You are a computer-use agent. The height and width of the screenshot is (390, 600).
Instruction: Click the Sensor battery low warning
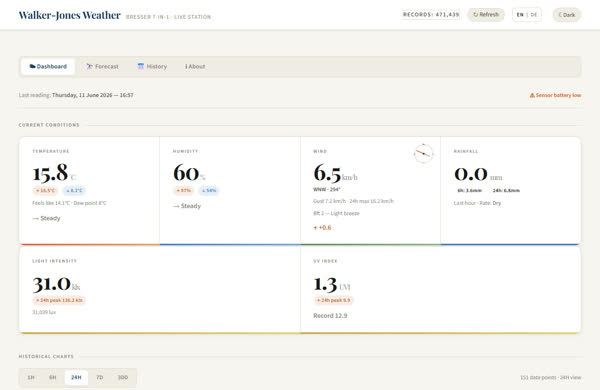(x=555, y=95)
